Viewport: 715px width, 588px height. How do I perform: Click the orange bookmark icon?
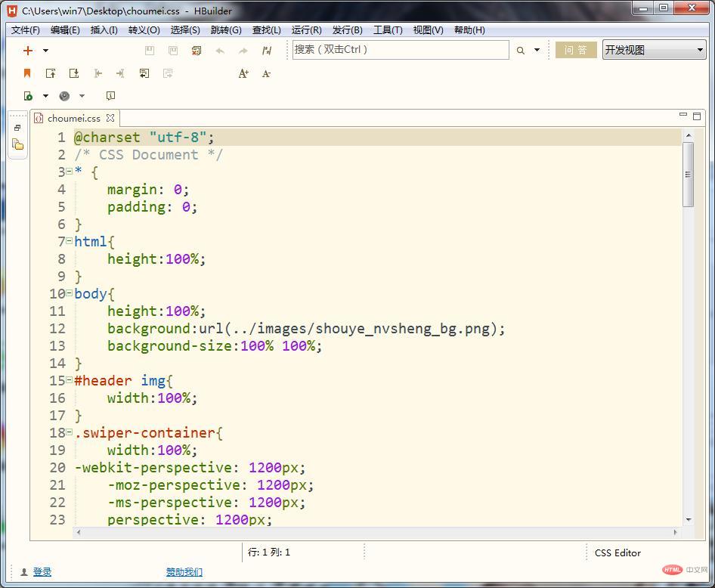27,73
